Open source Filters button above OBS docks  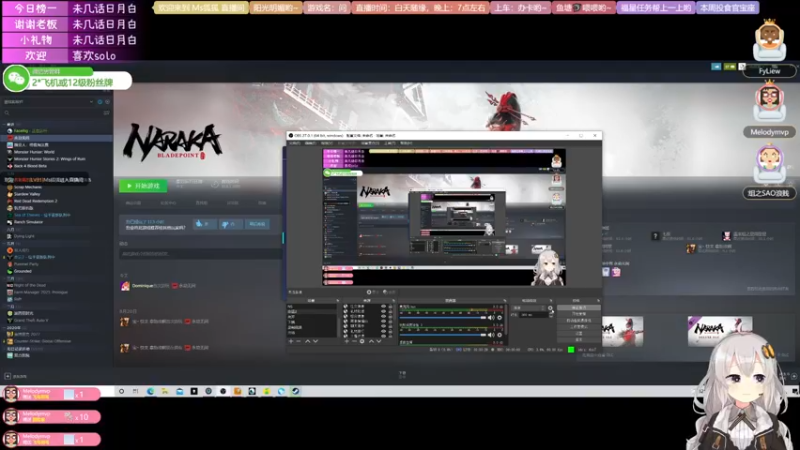click(x=390, y=292)
